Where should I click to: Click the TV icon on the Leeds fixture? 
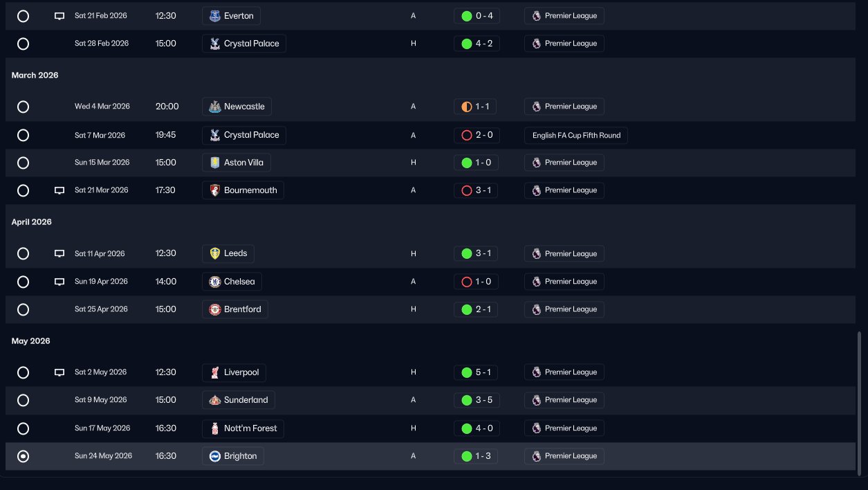tap(59, 254)
